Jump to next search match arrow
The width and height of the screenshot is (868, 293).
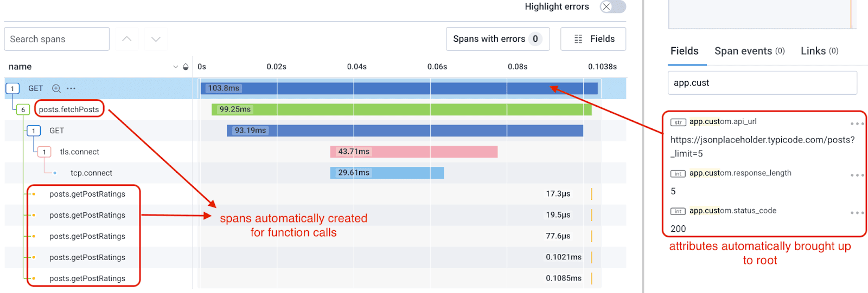coord(156,39)
